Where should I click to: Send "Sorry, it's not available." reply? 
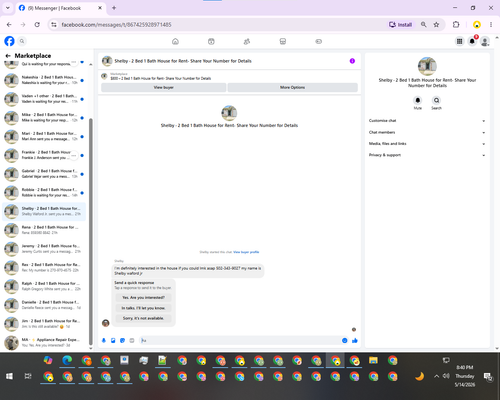point(143,318)
